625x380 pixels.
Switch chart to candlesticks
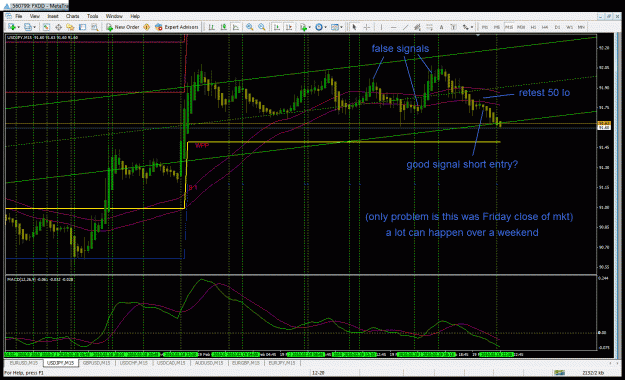[224, 27]
